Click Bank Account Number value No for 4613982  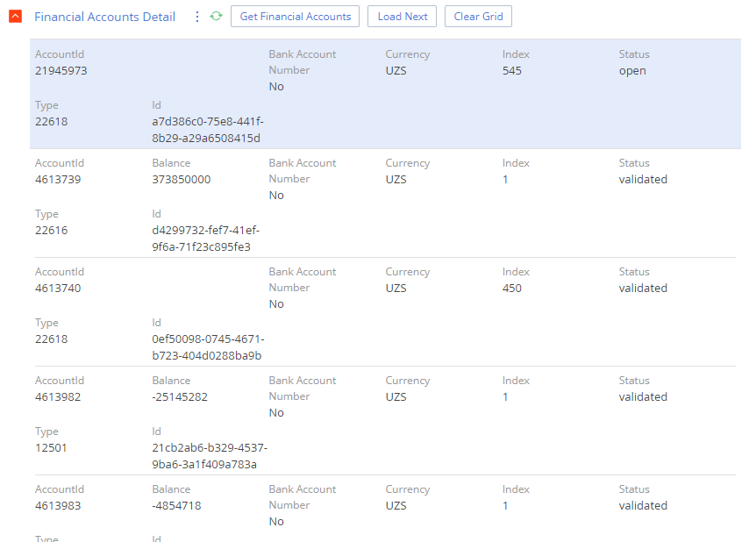[x=276, y=413]
